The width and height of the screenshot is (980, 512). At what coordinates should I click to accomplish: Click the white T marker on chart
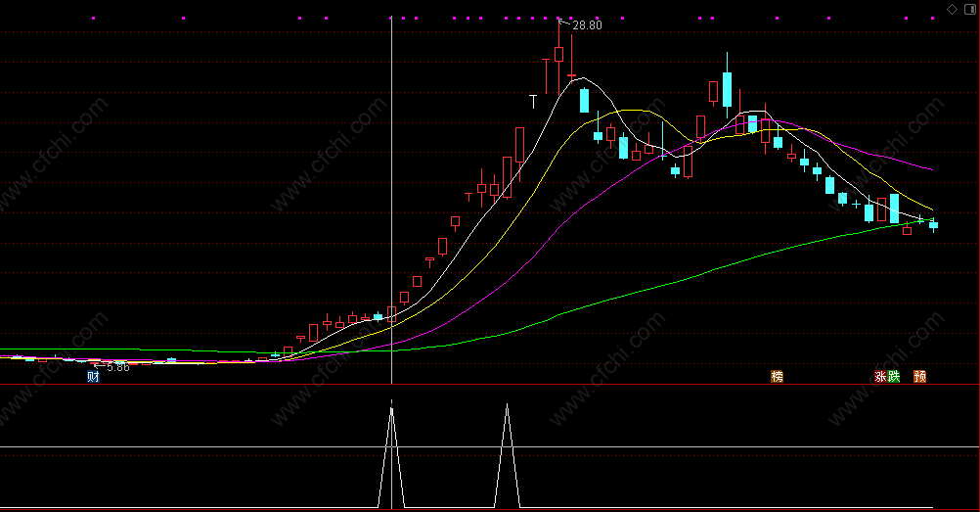pos(533,102)
